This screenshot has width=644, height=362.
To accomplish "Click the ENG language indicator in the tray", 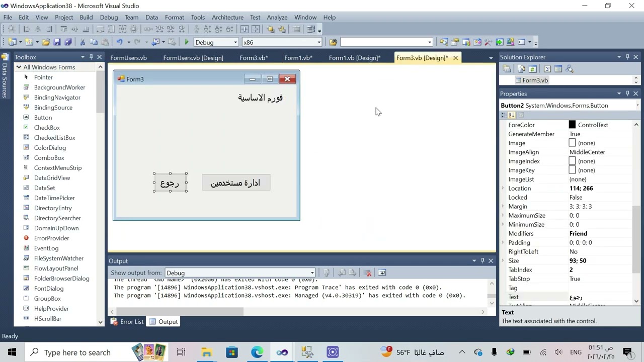I will [576, 352].
